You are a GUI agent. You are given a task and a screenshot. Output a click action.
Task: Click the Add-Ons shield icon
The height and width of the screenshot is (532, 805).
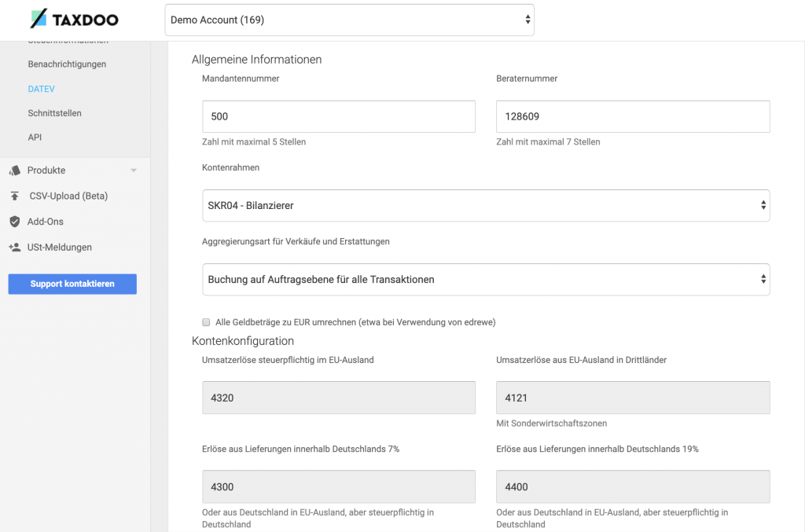(x=15, y=222)
